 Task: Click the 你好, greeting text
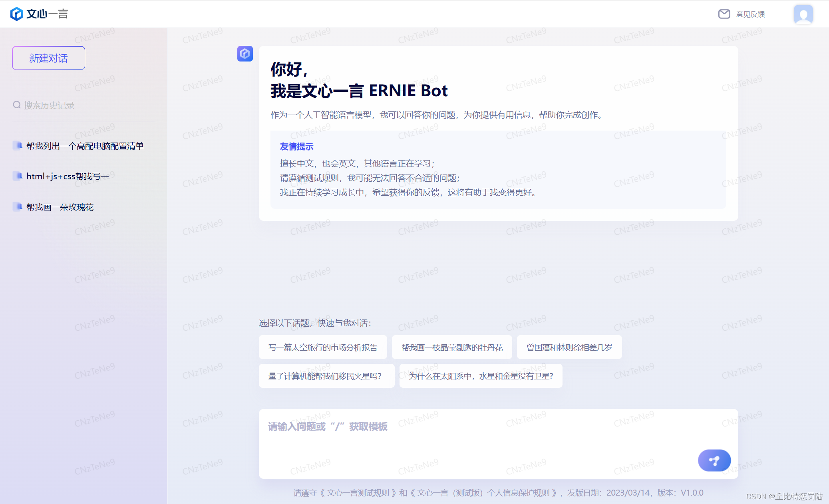pyautogui.click(x=289, y=69)
